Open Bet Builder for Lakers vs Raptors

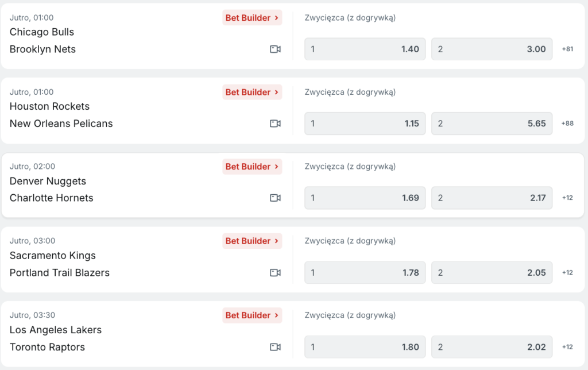coord(252,315)
